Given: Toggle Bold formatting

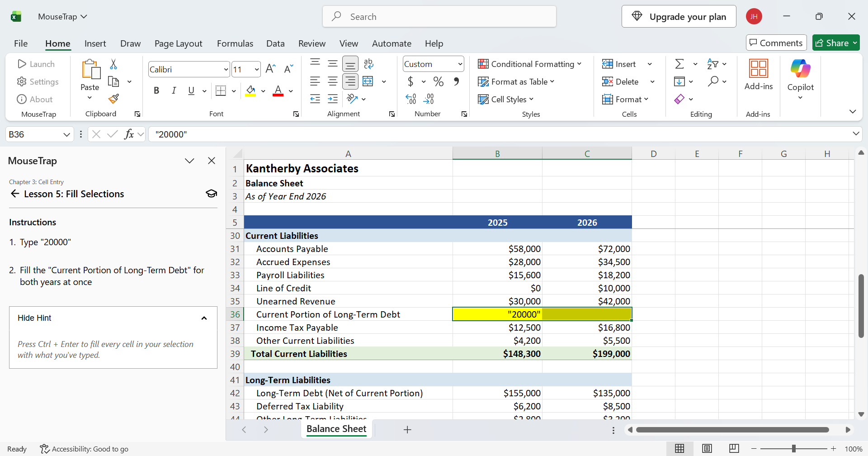Looking at the screenshot, I should pyautogui.click(x=156, y=90).
